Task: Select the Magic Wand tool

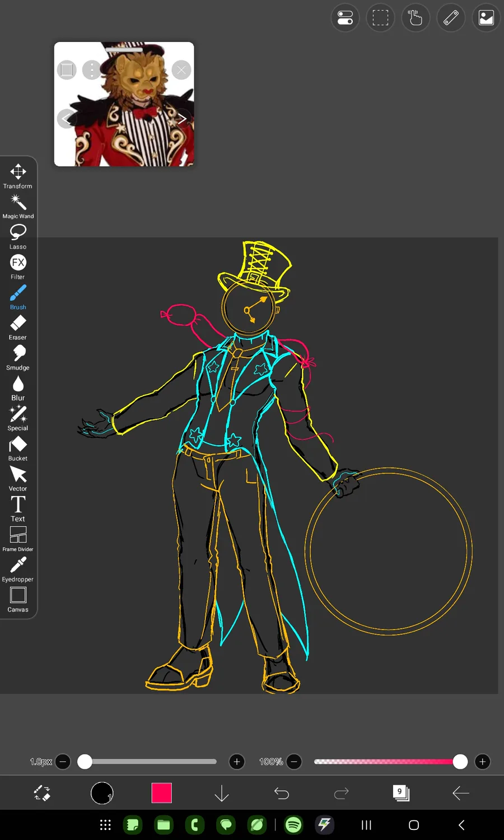Action: point(18,206)
